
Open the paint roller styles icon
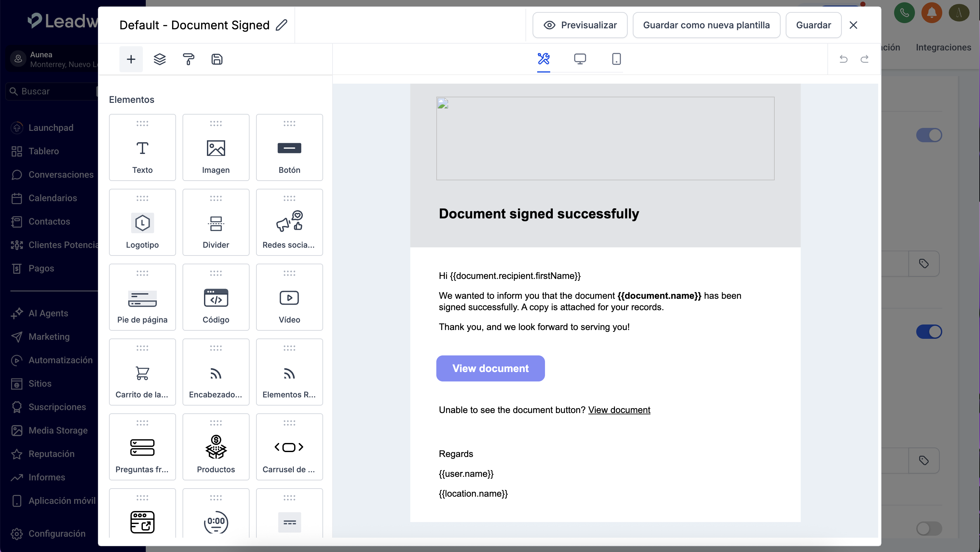(188, 59)
